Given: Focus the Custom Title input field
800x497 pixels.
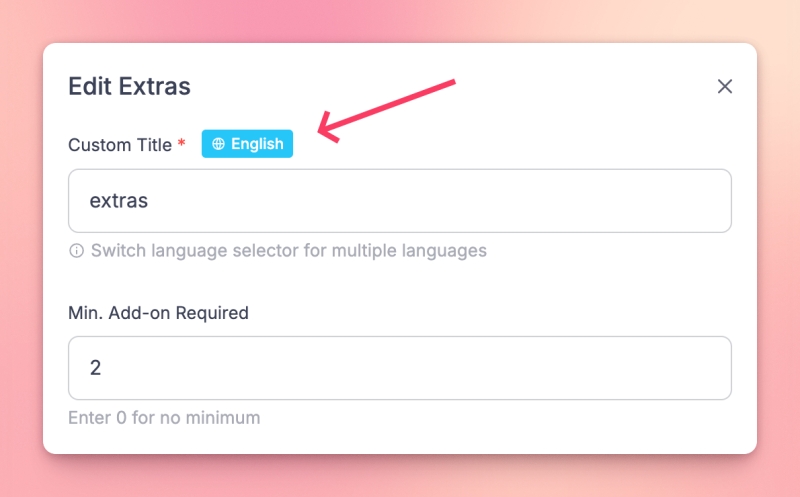Looking at the screenshot, I should pyautogui.click(x=400, y=201).
